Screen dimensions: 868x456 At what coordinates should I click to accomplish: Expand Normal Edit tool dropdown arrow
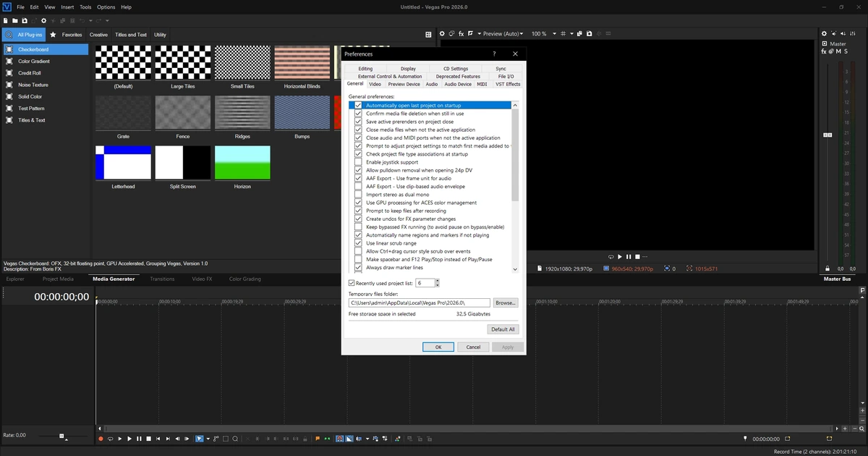pyautogui.click(x=208, y=439)
